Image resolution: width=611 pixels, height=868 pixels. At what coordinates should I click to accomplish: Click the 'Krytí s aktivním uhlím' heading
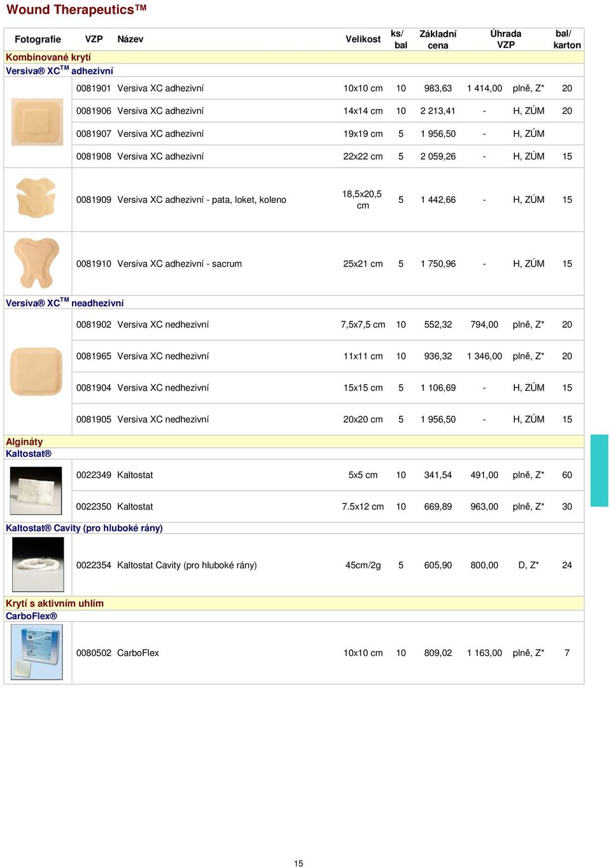pyautogui.click(x=55, y=603)
